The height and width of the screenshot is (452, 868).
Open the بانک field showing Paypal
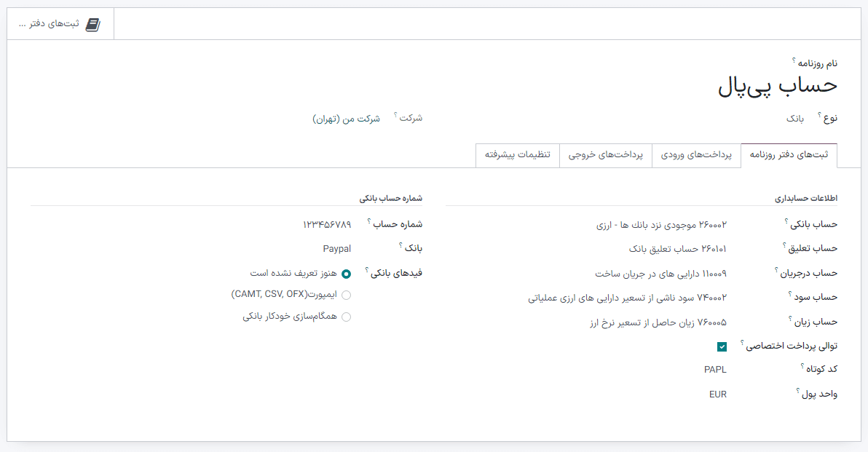click(337, 248)
